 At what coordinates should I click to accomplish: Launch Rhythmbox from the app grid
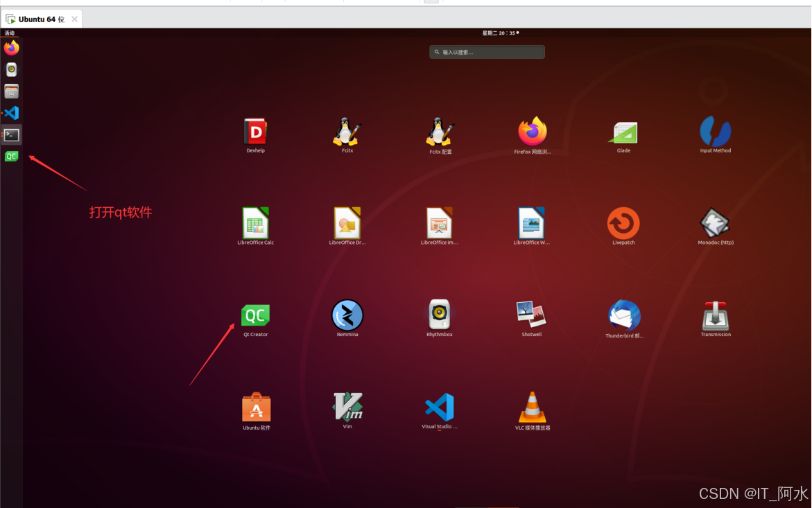[439, 315]
